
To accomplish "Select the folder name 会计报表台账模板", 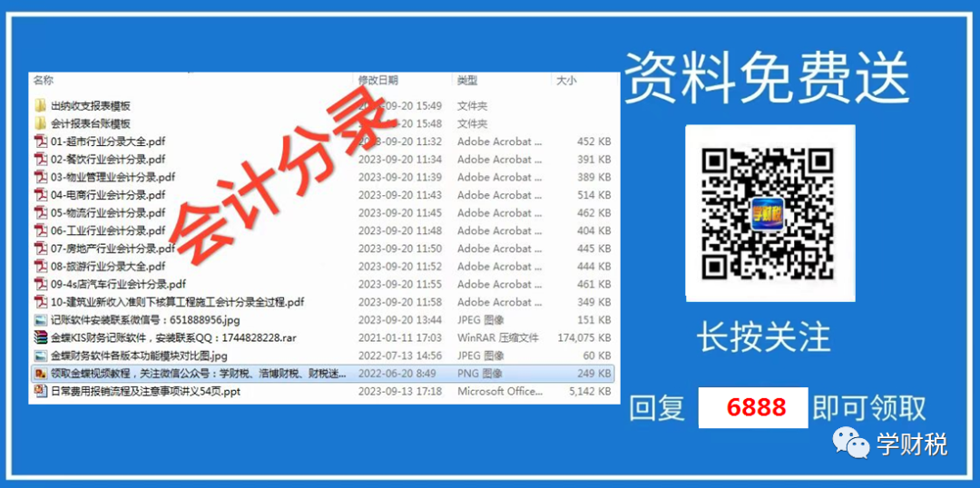I will coord(91,123).
